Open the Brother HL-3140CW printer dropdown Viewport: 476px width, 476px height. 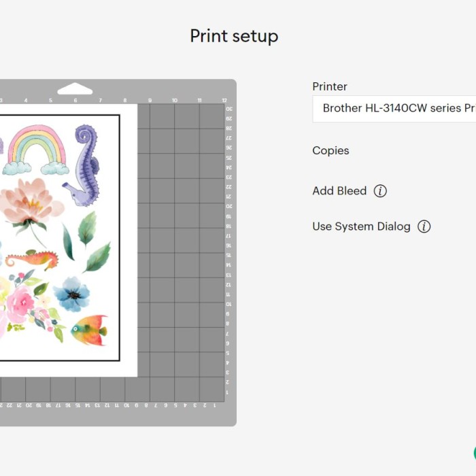click(x=394, y=109)
